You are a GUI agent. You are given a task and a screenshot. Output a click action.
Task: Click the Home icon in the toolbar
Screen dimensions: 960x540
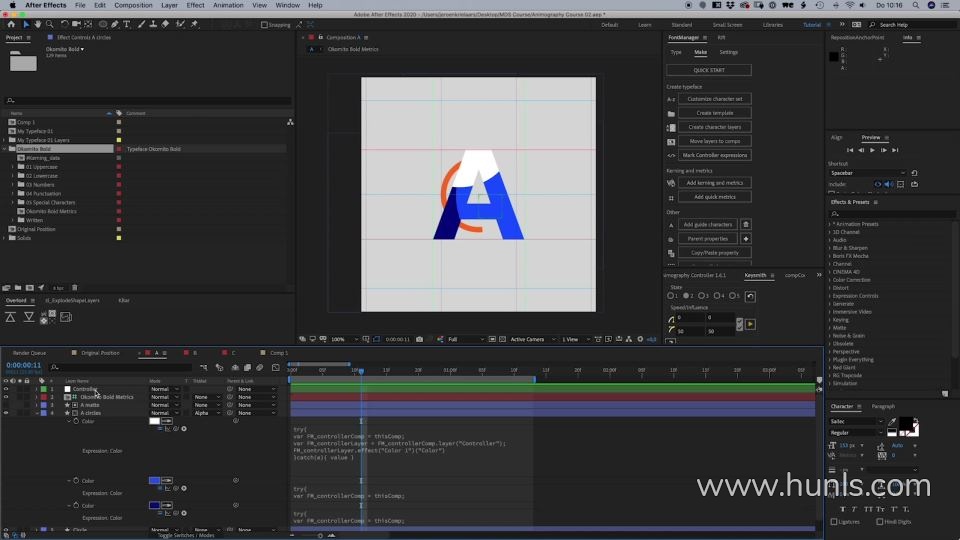pos(11,24)
